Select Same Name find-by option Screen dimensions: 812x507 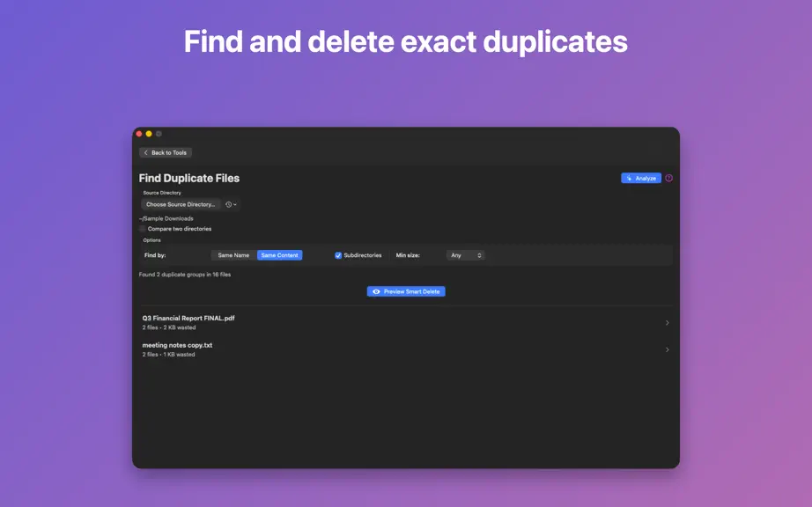pyautogui.click(x=233, y=255)
